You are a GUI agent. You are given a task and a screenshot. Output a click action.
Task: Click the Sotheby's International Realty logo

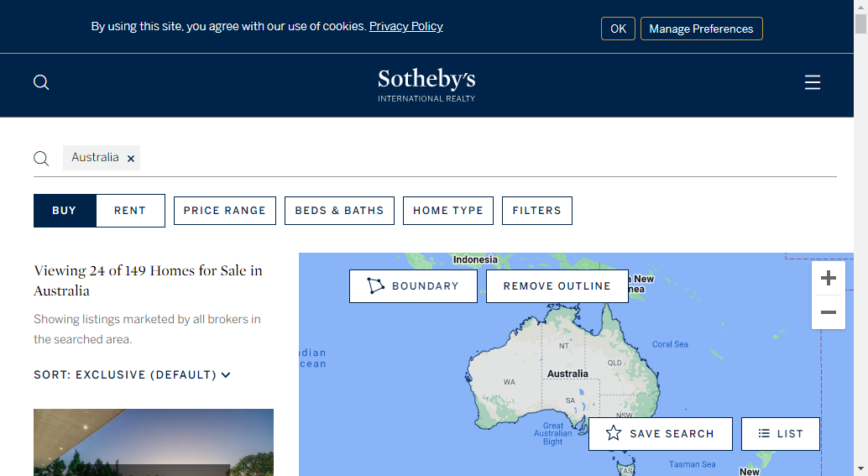pos(426,86)
